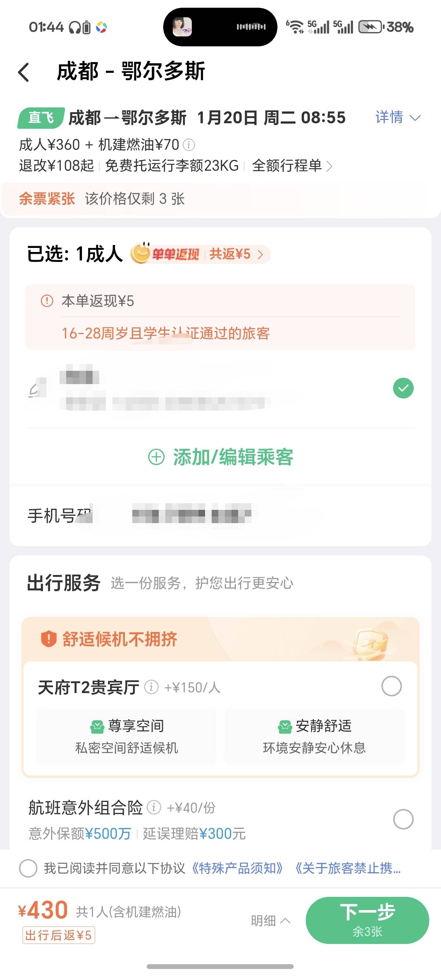Tap the 添加/编辑乘客 button
441x980 pixels.
click(220, 457)
